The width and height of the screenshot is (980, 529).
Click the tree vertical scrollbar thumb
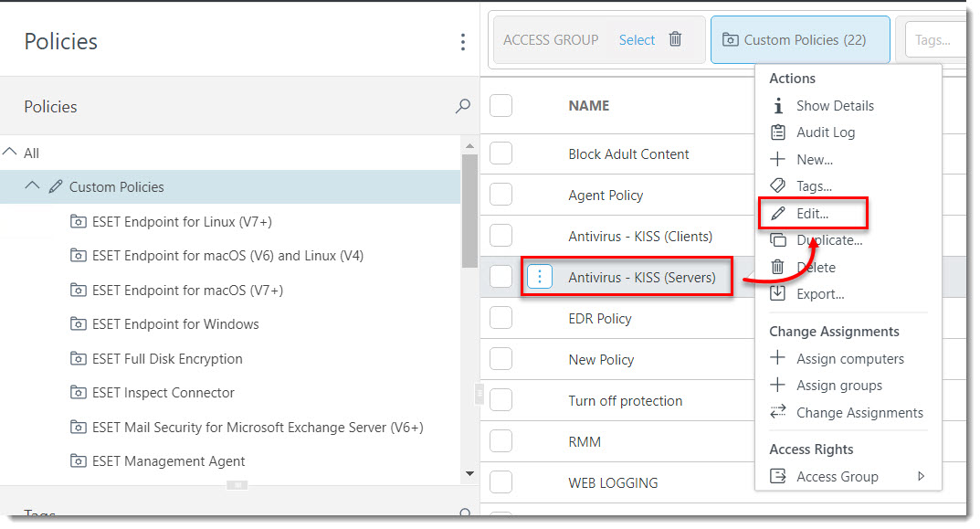click(469, 210)
